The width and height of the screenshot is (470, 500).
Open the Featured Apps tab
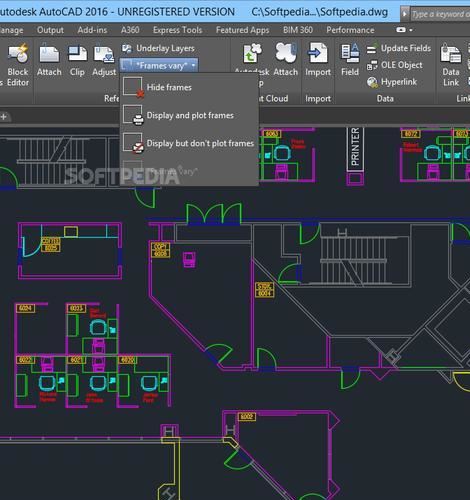242,30
